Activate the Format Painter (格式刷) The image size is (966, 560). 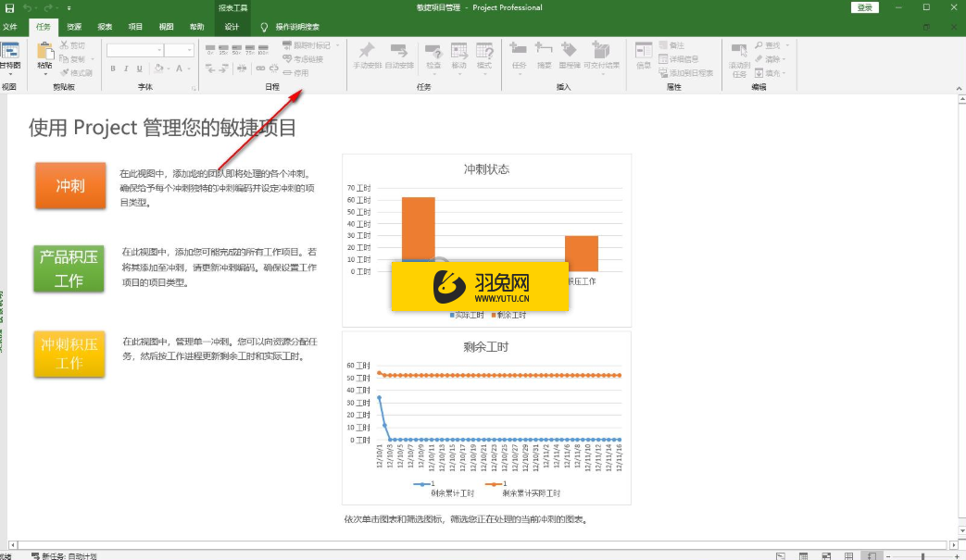click(x=76, y=72)
